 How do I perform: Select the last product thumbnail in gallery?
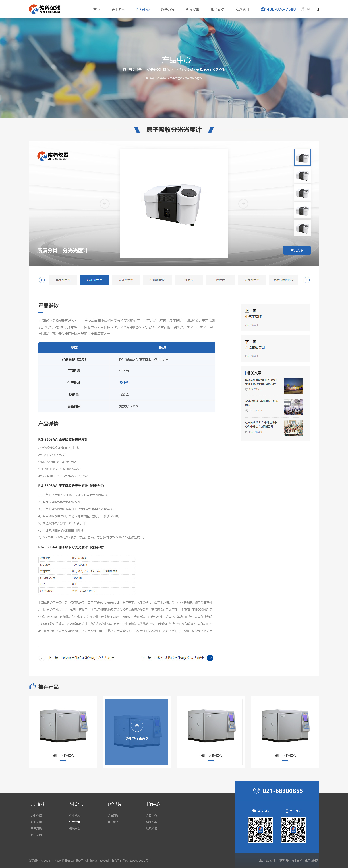[303, 228]
